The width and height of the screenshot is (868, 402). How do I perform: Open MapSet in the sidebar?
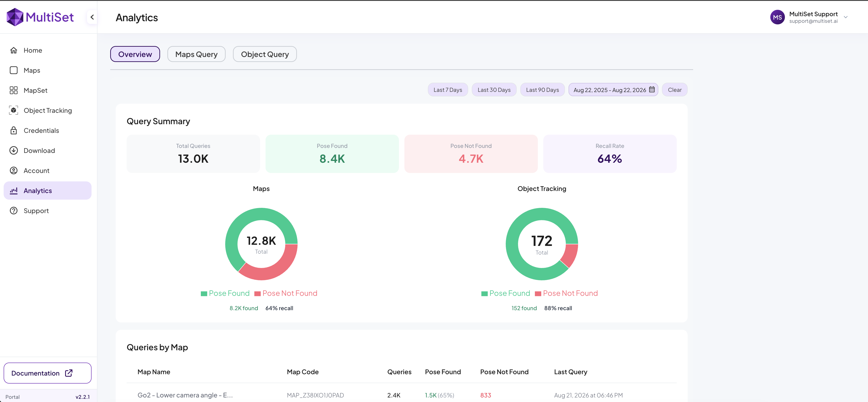(48, 90)
